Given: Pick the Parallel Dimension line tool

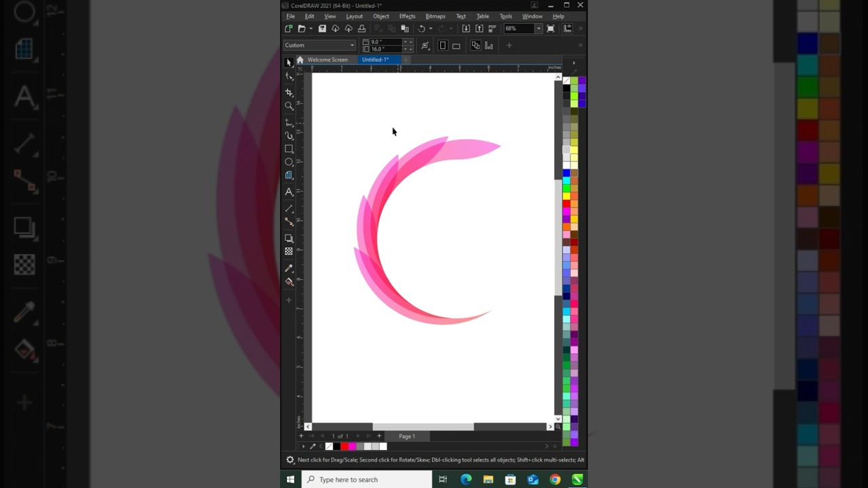Looking at the screenshot, I should [289, 209].
